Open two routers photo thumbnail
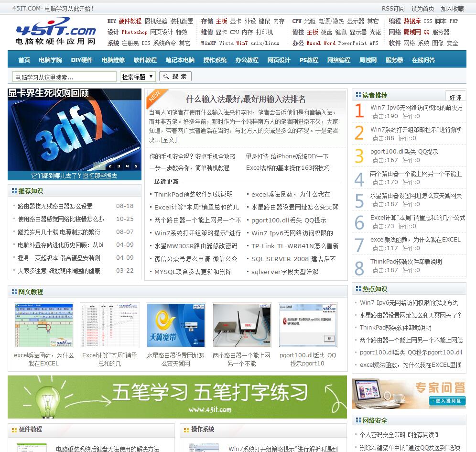Screen dimensions: 476x452 (242, 325)
